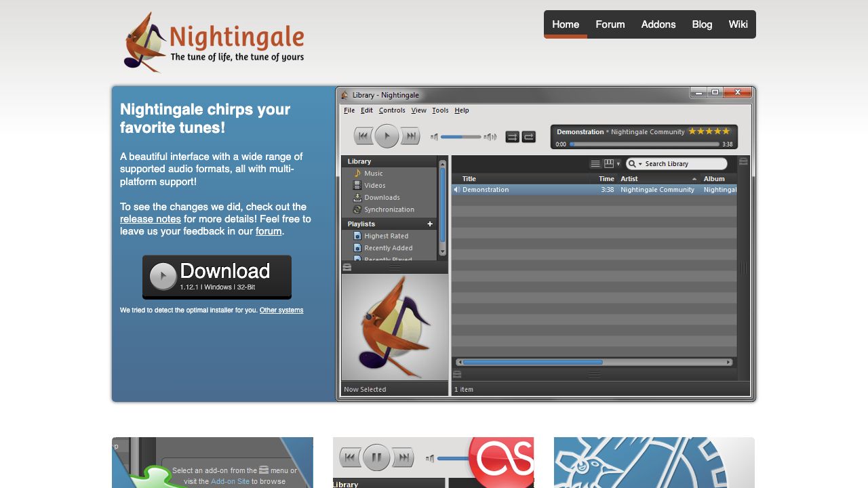
Task: Click the Nightingale icon in window title bar
Action: click(344, 95)
